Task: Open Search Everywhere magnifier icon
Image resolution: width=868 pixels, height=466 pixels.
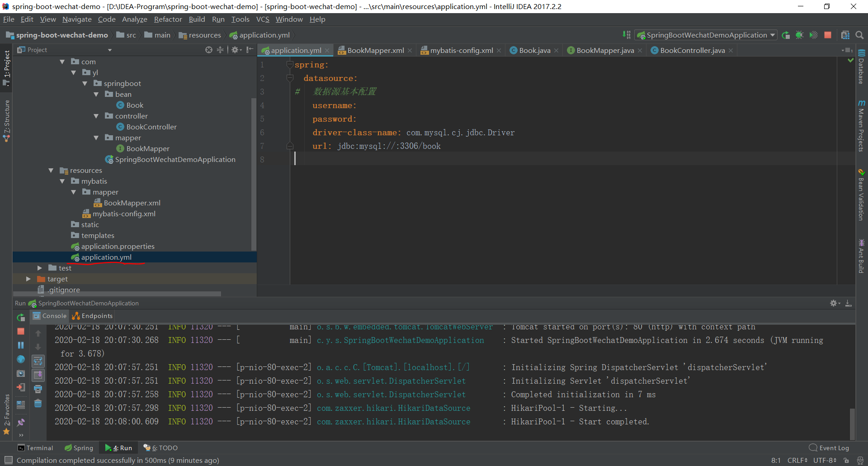Action: point(860,35)
